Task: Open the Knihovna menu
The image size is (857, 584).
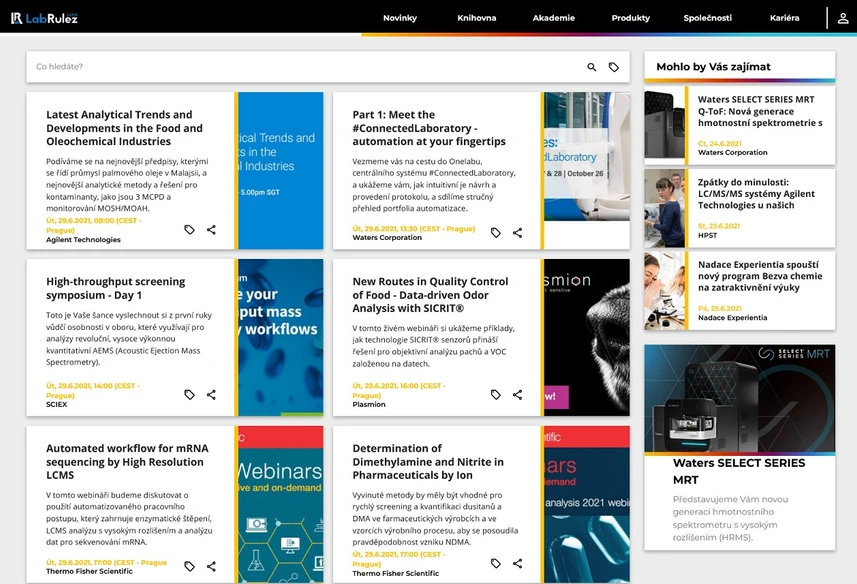Action: pos(477,18)
